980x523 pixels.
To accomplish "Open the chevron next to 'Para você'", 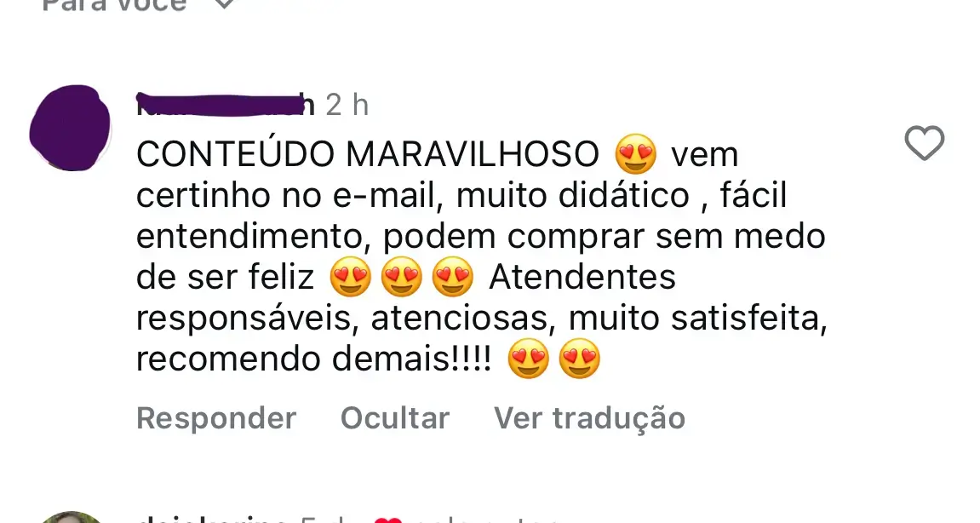I will [x=224, y=4].
